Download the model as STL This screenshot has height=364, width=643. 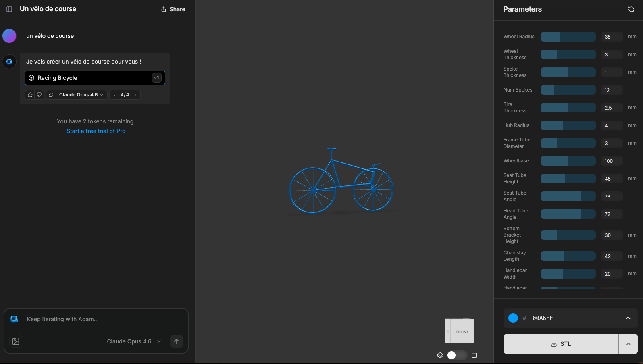561,344
